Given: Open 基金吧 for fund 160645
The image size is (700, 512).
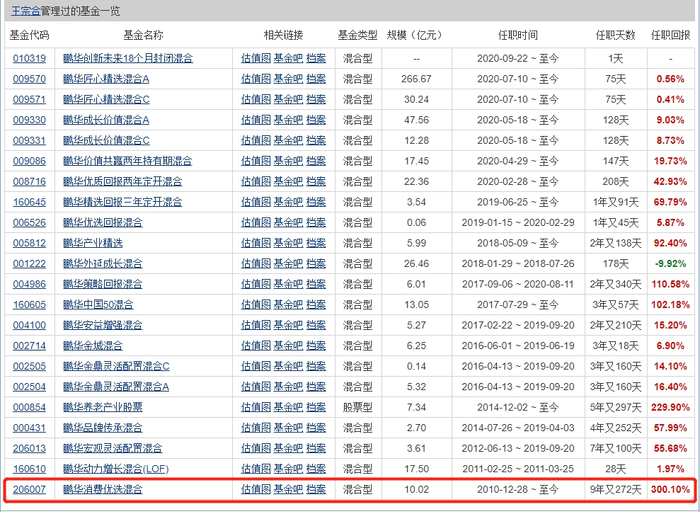Looking at the screenshot, I should [288, 202].
